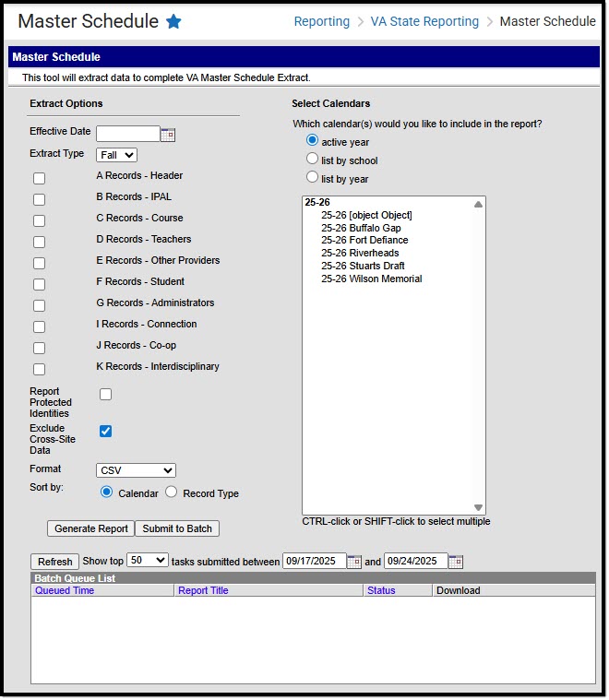The height and width of the screenshot is (700, 609).
Task: Click the Download column header
Action: (459, 590)
